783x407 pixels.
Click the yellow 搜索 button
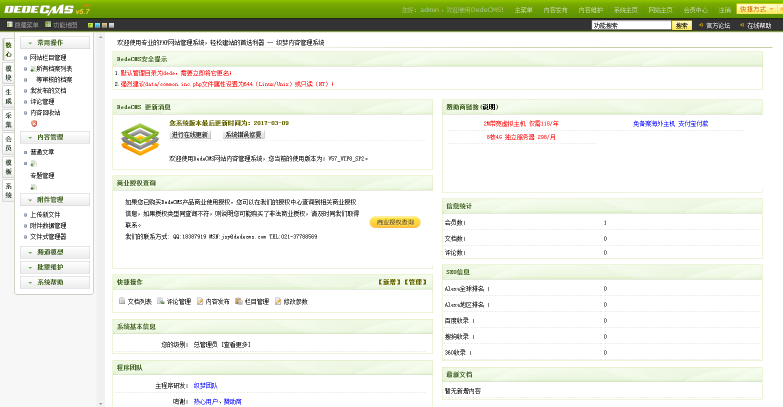coord(682,25)
